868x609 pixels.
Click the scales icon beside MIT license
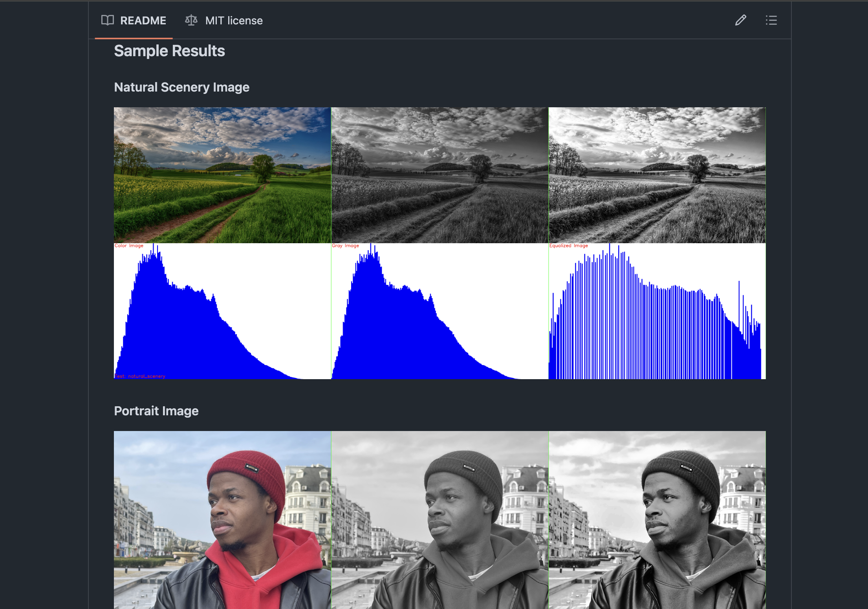[191, 20]
